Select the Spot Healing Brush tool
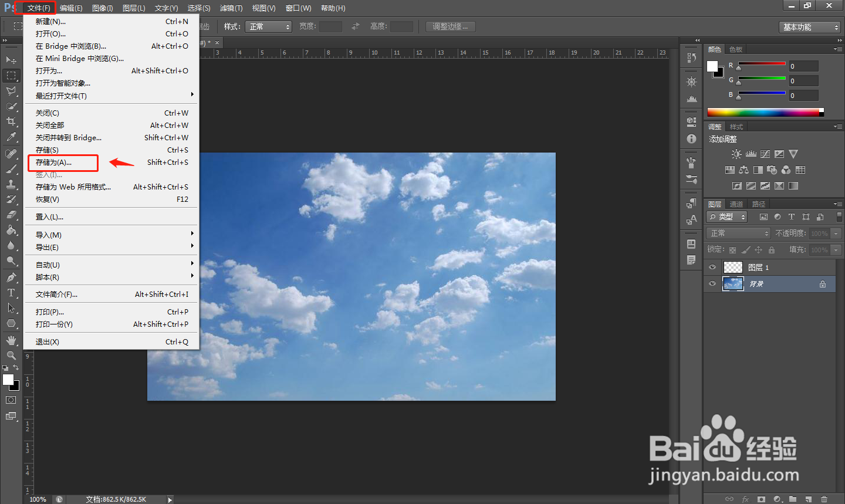The width and height of the screenshot is (845, 504). click(11, 154)
